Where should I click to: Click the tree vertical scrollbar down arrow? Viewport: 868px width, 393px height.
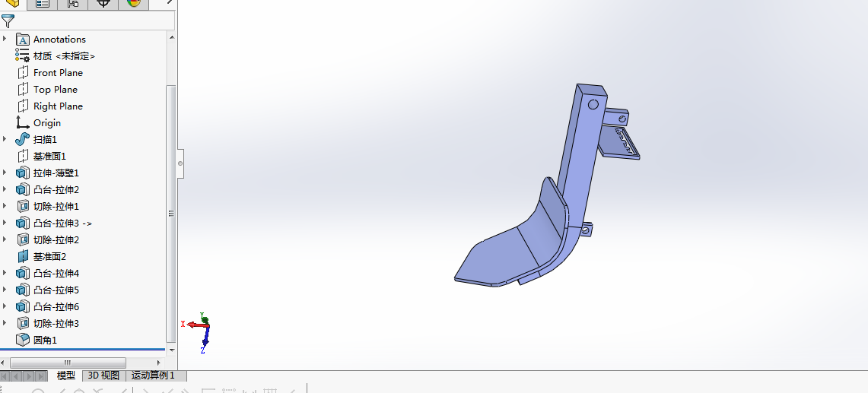coord(172,350)
